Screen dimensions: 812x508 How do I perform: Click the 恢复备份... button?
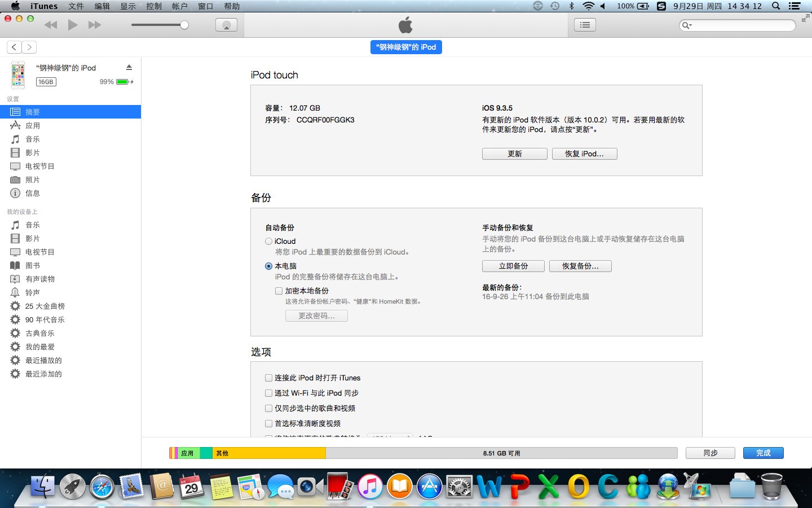click(x=580, y=266)
